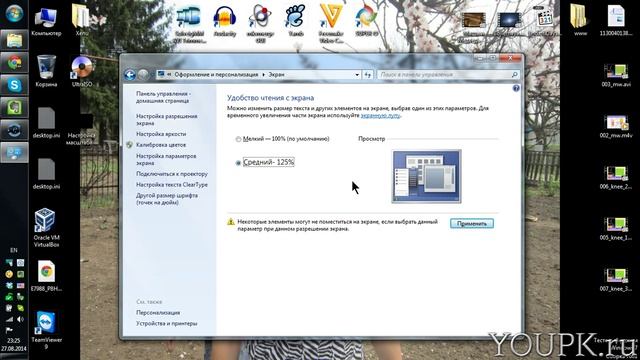Open Настройка разрешения экрана link
Screen dimensions: 640x360
167,120
